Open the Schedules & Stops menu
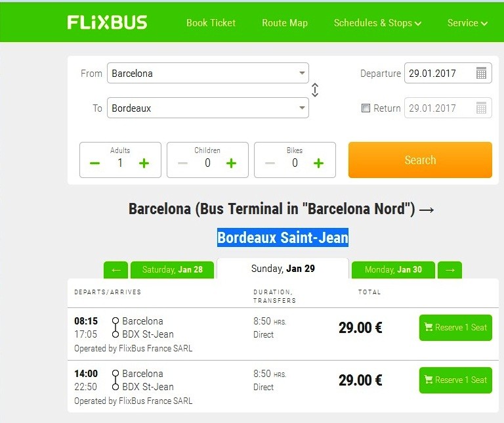The width and height of the screenshot is (504, 423). 377,23
